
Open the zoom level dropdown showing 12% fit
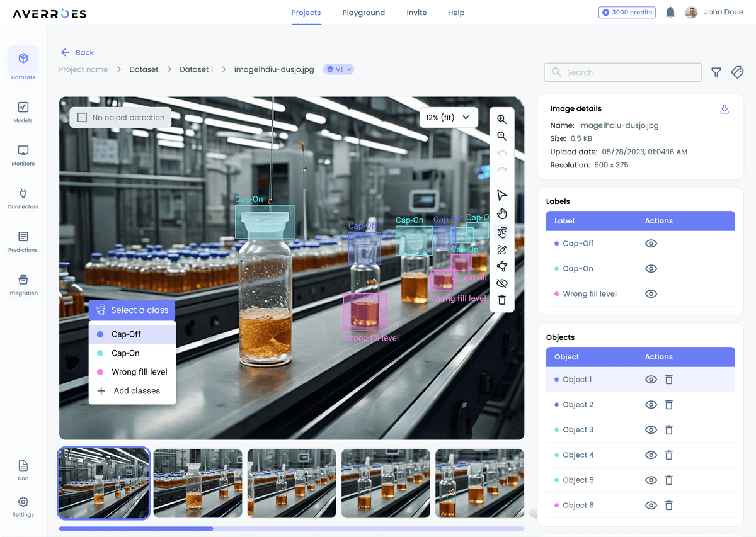point(449,117)
